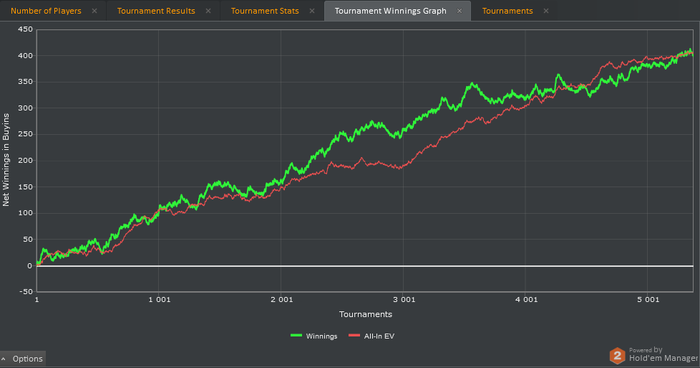This screenshot has width=700, height=368.
Task: Close the Tournament Results tab
Action: (208, 11)
